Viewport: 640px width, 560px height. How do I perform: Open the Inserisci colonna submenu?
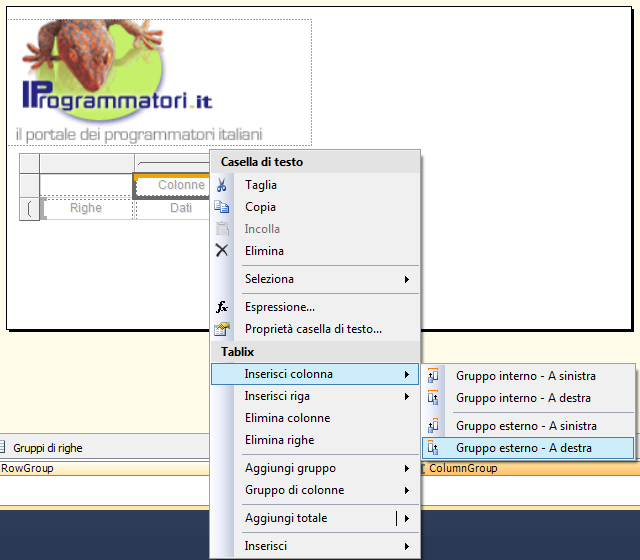point(315,374)
